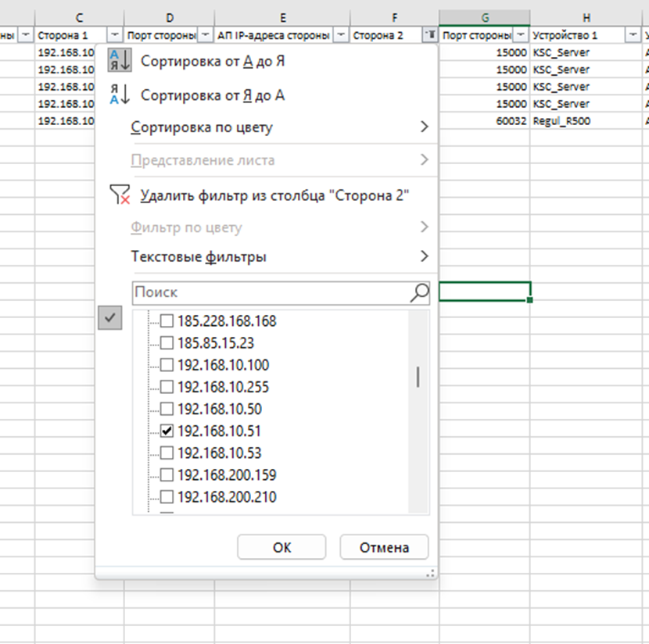Click into the Поиск search field
Viewport: 649px width, 644px height.
pyautogui.click(x=270, y=292)
